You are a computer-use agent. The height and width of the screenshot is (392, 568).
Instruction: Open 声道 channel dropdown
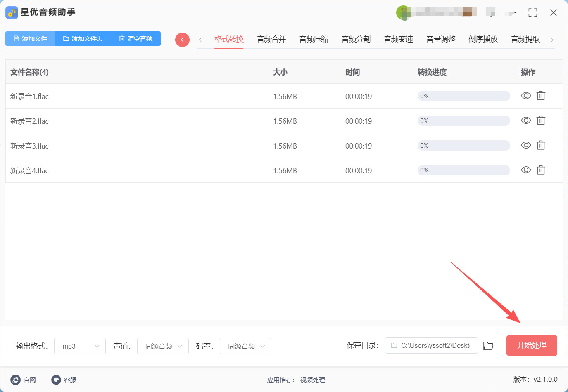pos(163,346)
